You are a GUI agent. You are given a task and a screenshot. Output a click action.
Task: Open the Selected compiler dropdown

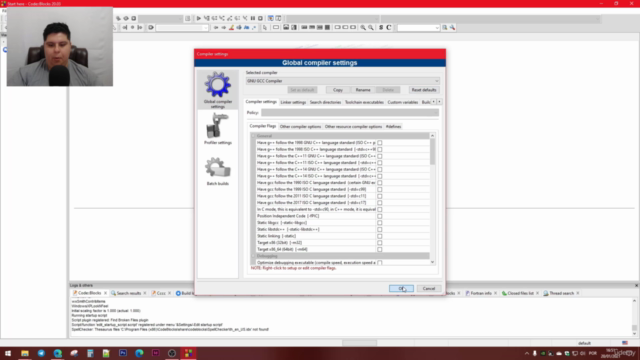click(x=342, y=81)
